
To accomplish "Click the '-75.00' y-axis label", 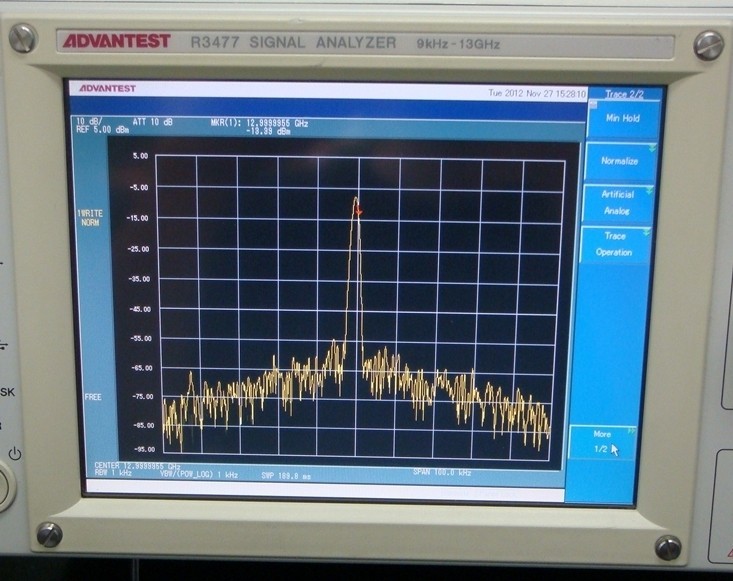I will tap(142, 397).
